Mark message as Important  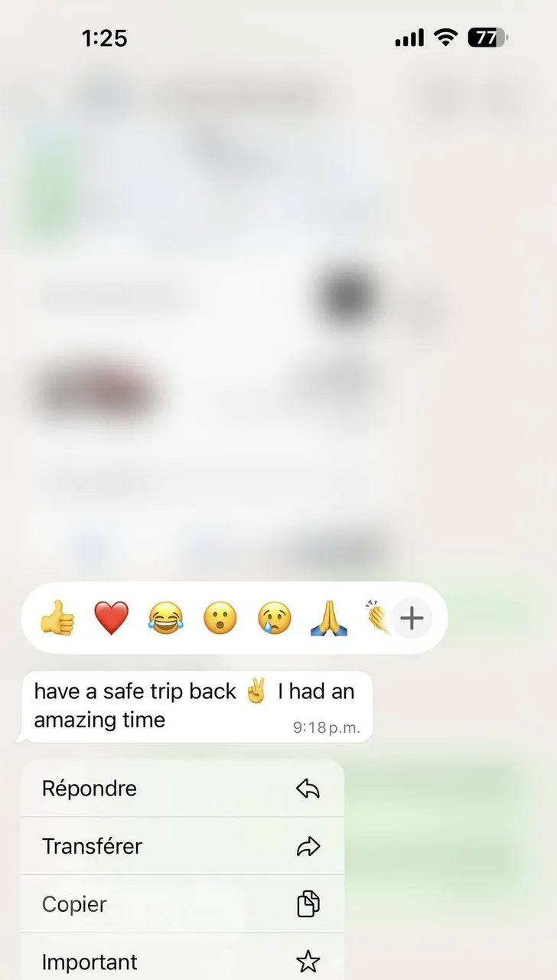[x=182, y=957]
